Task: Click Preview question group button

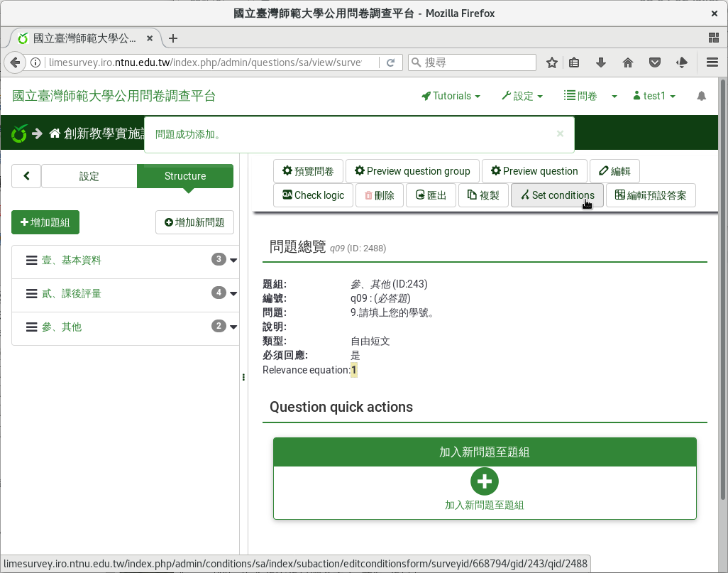Action: click(x=413, y=171)
